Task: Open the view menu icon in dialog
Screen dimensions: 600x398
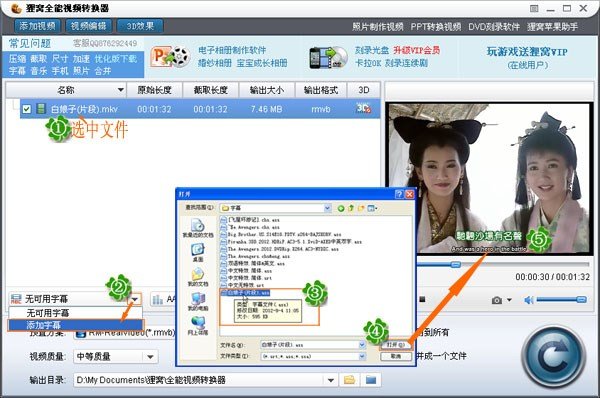Action: (x=372, y=208)
